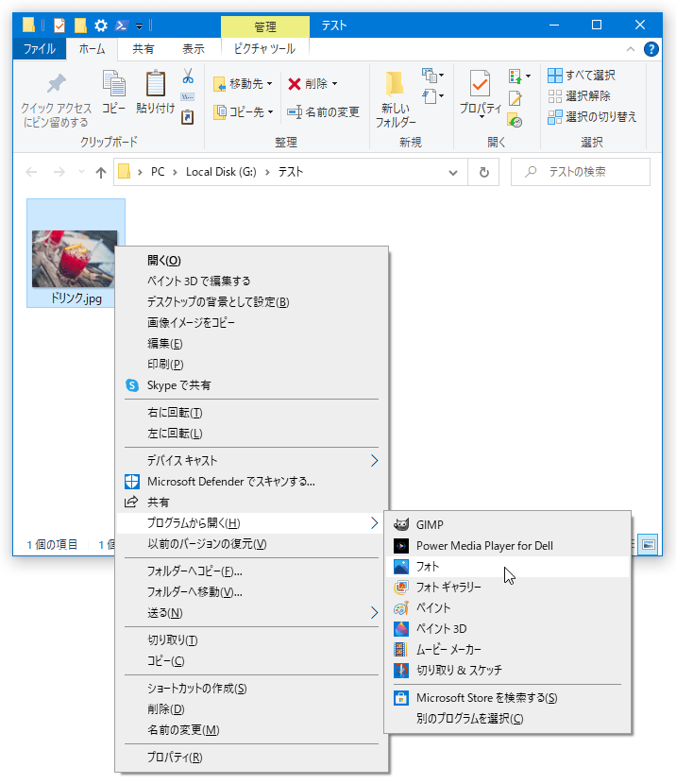Expand the address bar history dropdown
The image size is (676, 784).
click(x=452, y=173)
